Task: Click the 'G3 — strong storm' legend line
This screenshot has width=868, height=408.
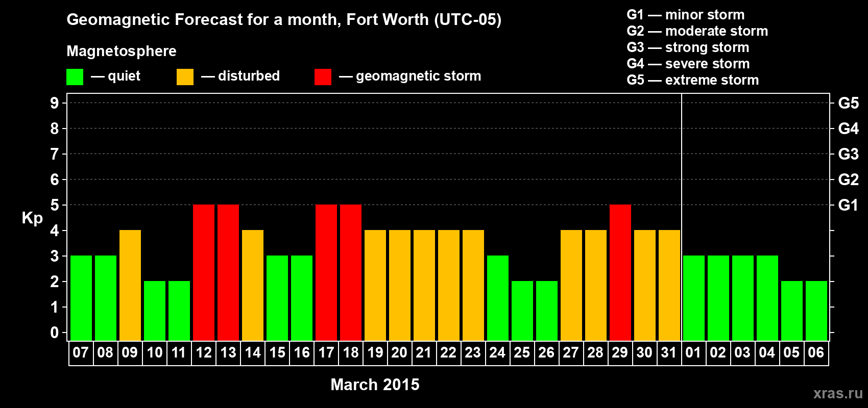Action: click(x=688, y=47)
